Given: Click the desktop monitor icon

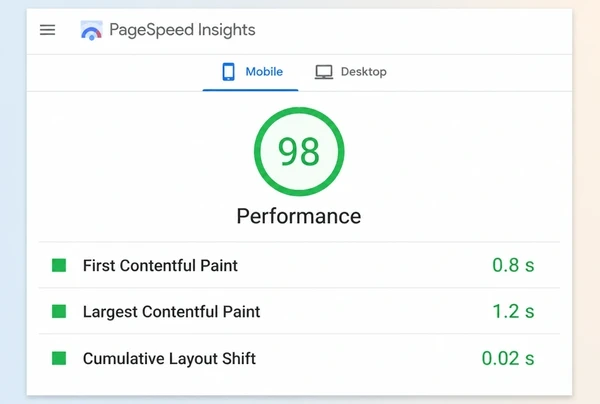Looking at the screenshot, I should click(x=324, y=72).
